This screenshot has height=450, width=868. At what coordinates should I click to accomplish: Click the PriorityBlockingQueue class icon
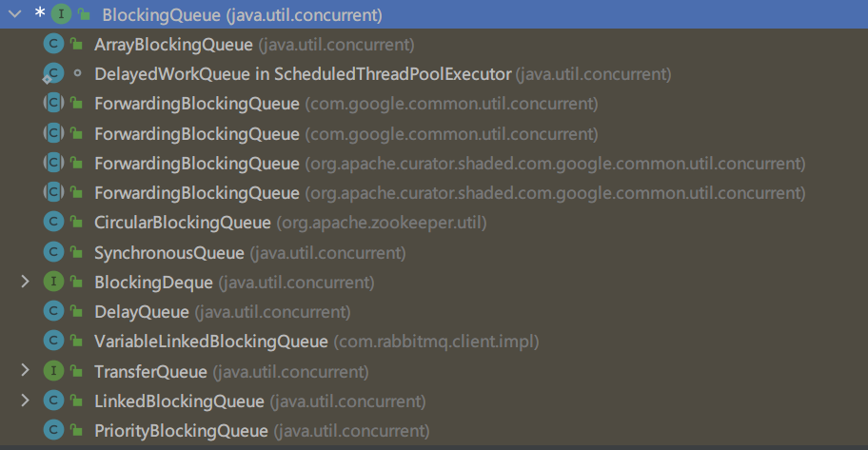point(53,431)
